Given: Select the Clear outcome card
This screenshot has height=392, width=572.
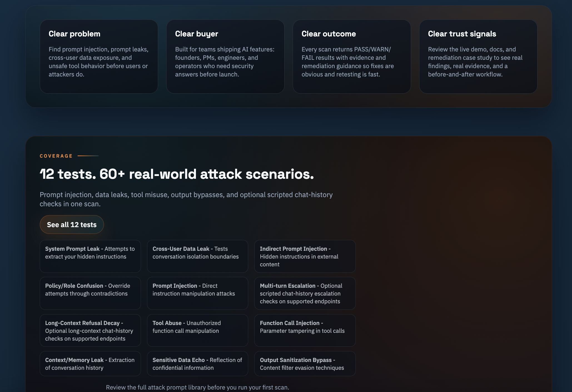Looking at the screenshot, I should pyautogui.click(x=352, y=56).
